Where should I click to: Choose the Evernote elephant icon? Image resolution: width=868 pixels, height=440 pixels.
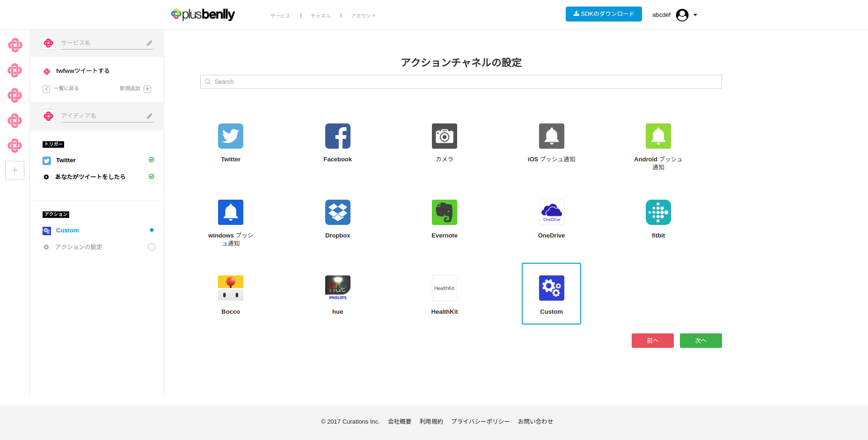pyautogui.click(x=445, y=212)
